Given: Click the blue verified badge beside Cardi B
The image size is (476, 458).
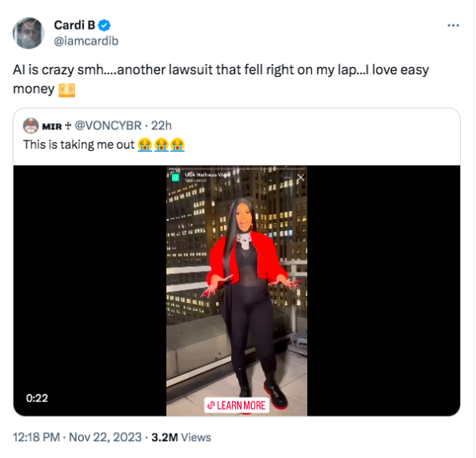Looking at the screenshot, I should (105, 25).
